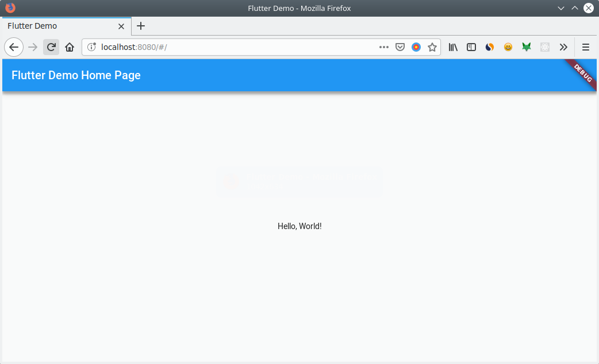Open the React DevTools extension icon

[x=545, y=47]
